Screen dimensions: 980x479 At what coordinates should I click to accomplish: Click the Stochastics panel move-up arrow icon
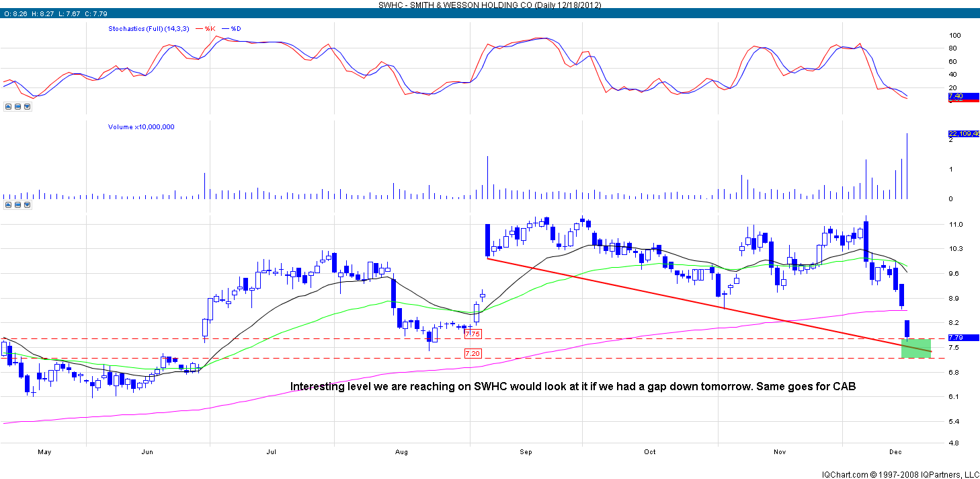tap(7, 106)
